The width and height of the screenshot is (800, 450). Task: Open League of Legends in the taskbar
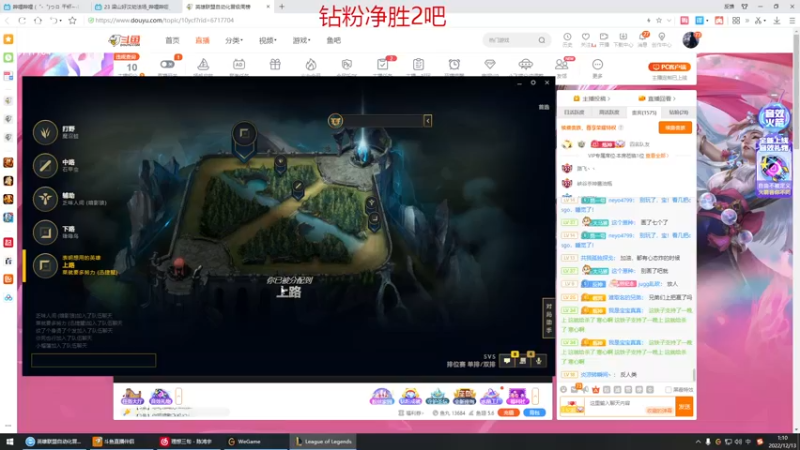coord(323,441)
